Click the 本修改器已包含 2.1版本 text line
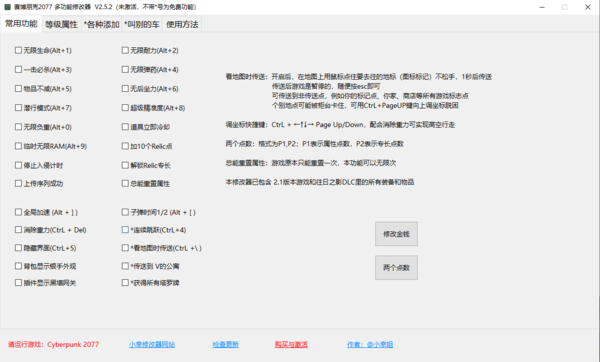Screen dimensions: 600x362 320,182
